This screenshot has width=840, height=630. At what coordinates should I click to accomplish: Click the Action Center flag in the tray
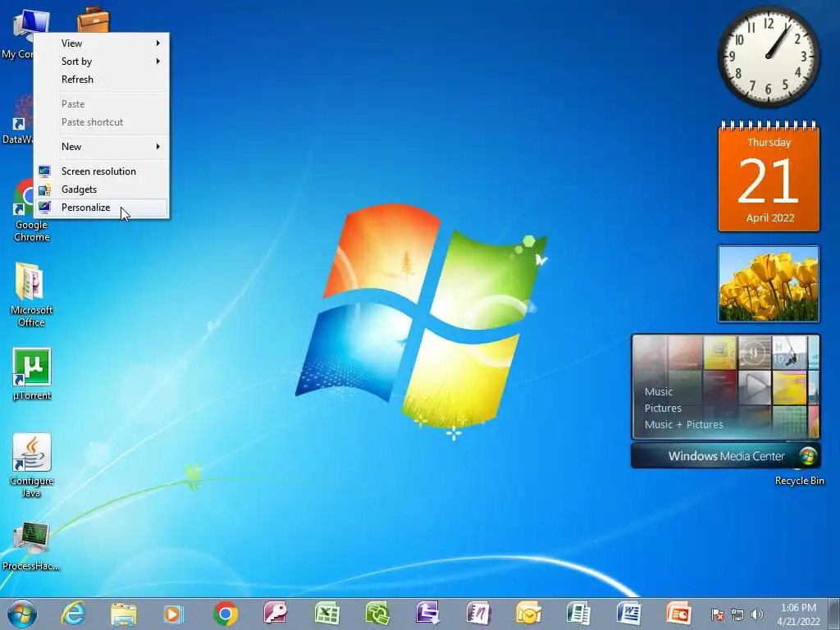pyautogui.click(x=717, y=614)
